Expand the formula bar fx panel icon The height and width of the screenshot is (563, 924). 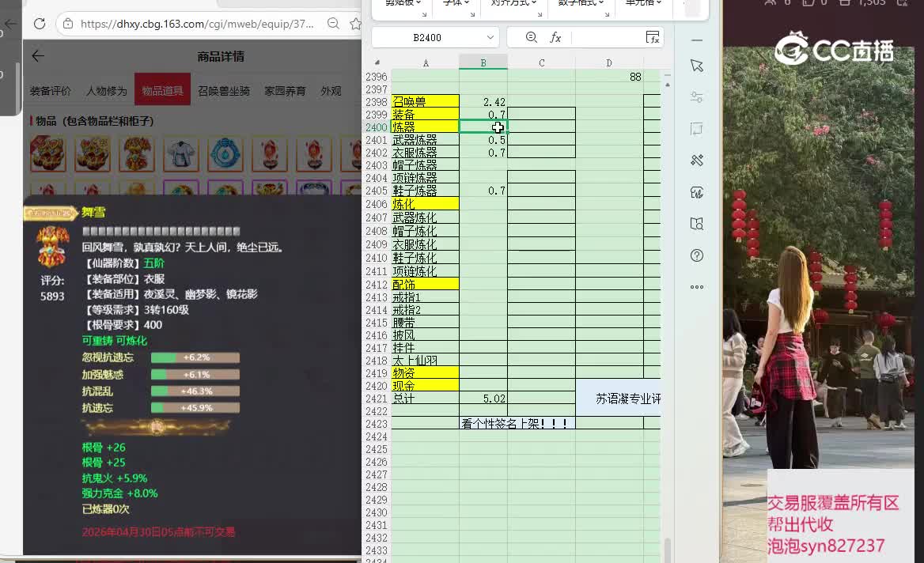coord(653,37)
